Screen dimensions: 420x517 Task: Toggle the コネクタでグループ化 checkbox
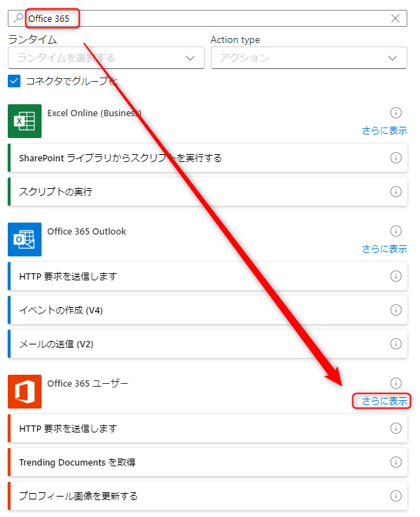point(14,81)
